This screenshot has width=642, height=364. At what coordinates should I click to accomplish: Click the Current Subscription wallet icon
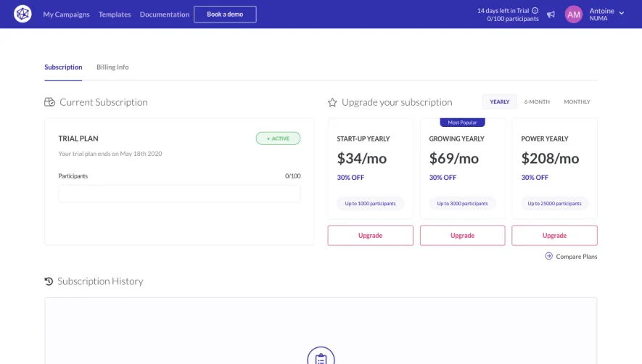tap(49, 102)
